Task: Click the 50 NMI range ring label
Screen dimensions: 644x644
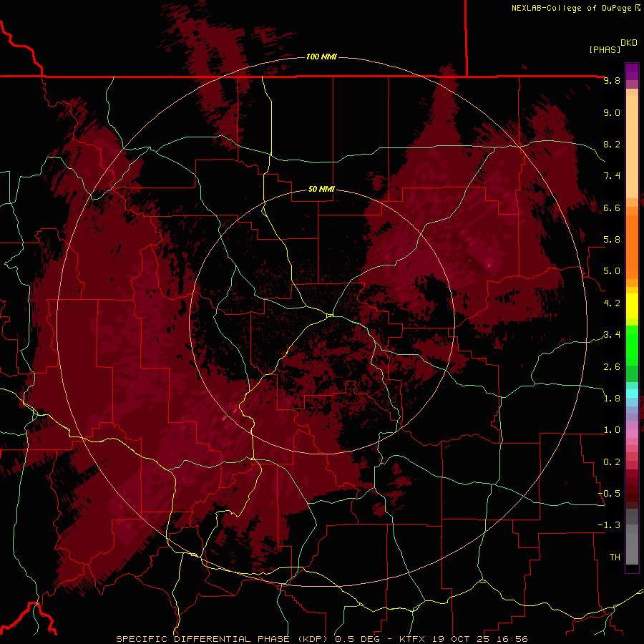Action: click(321, 189)
